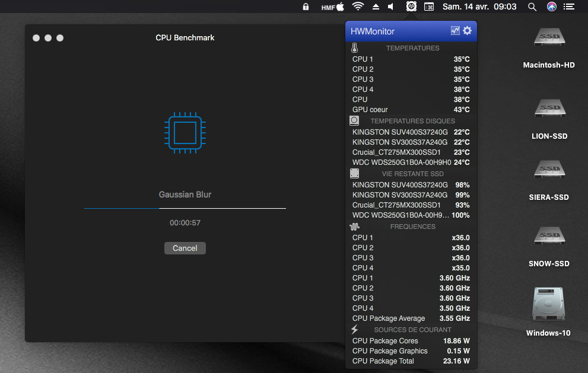
Task: Open Spotlight search
Action: [x=532, y=7]
